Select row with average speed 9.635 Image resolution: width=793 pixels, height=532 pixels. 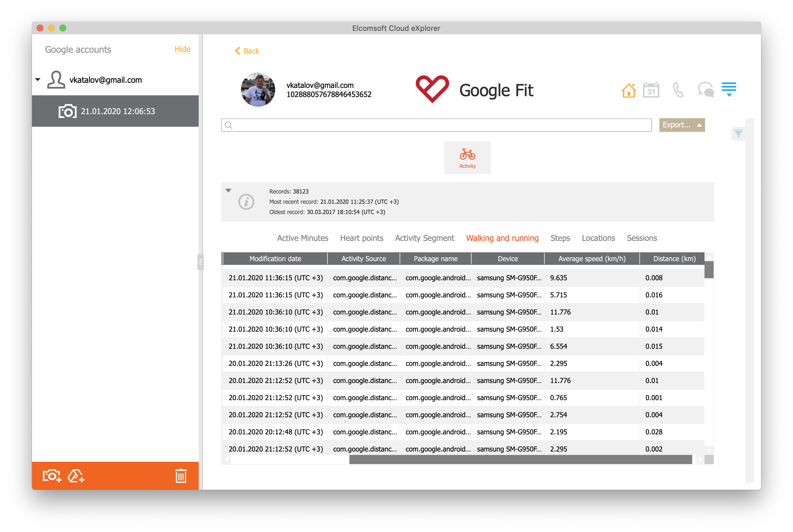463,278
